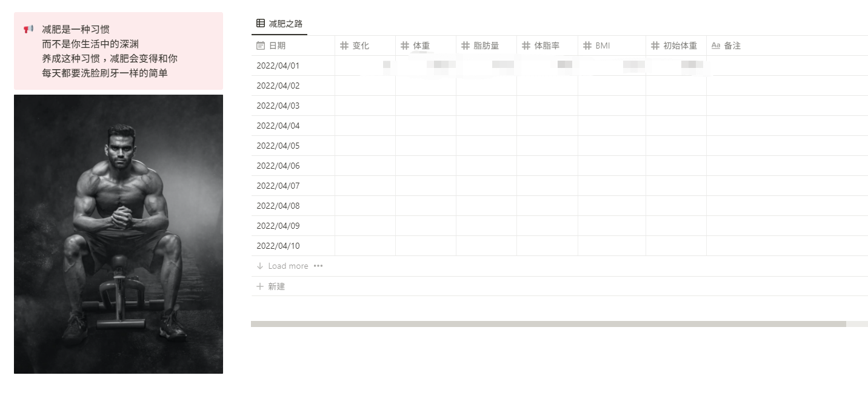Viewport: 868px width, 398px height.
Task: Click the 体重 cell in the 2022/04/02 row
Action: pos(426,86)
